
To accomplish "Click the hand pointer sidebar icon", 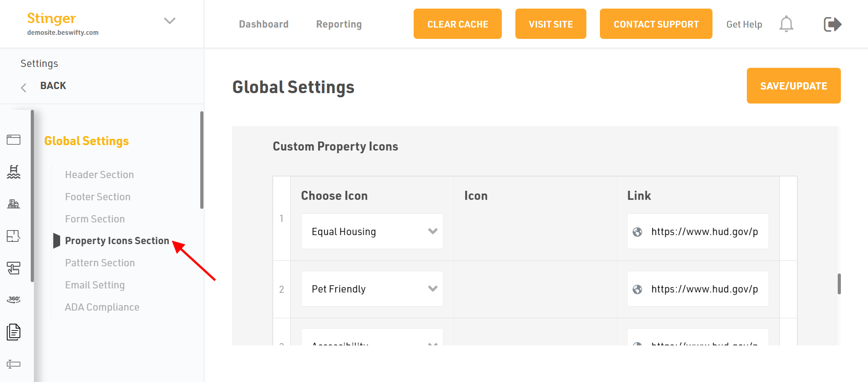I will (x=14, y=268).
